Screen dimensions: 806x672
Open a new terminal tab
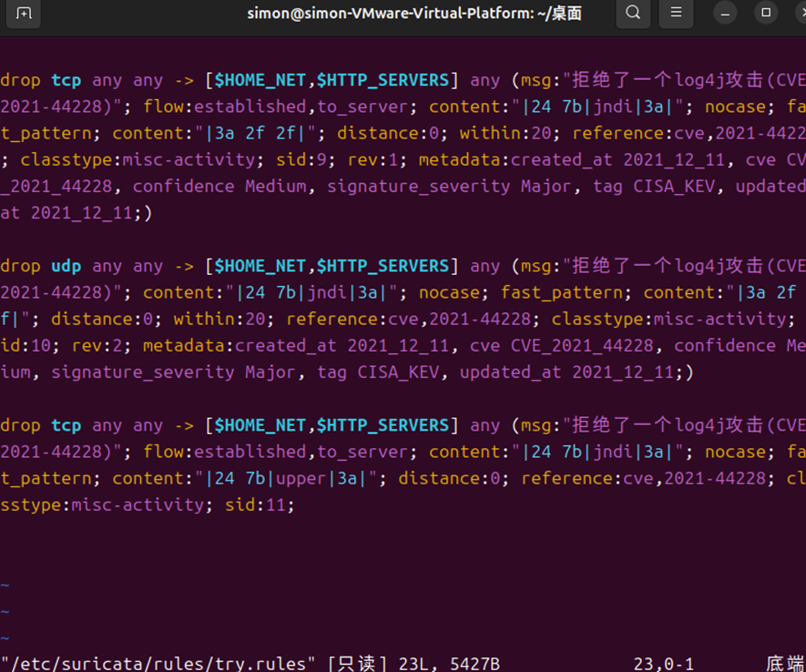[x=23, y=13]
